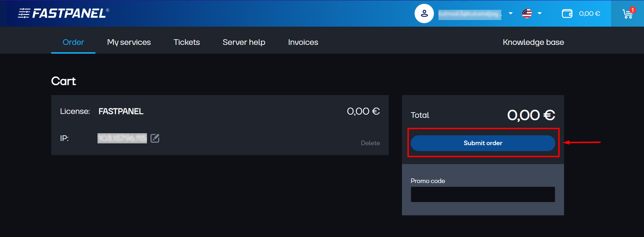Switch to the Order tab
644x237 pixels.
(73, 42)
